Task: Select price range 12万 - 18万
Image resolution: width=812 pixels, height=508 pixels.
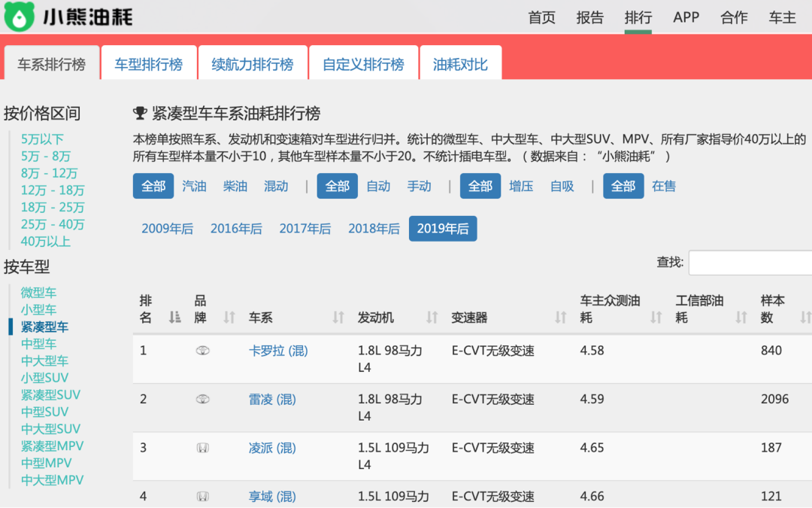Action: tap(53, 190)
